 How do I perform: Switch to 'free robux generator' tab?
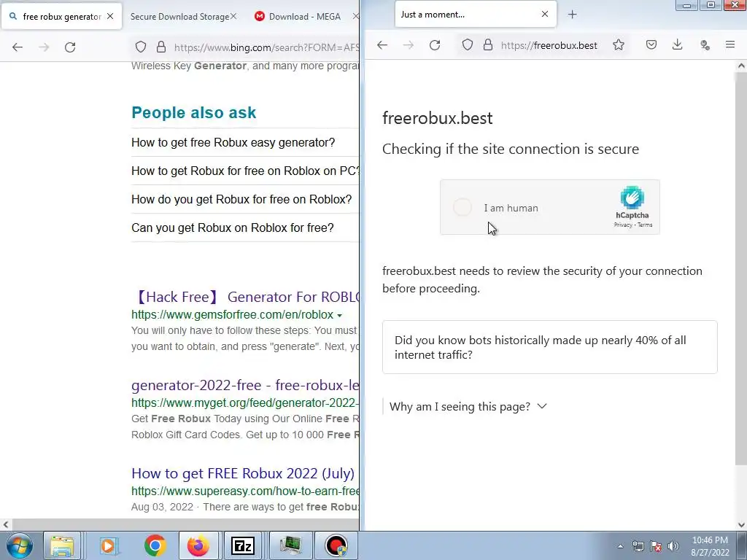[x=61, y=17]
